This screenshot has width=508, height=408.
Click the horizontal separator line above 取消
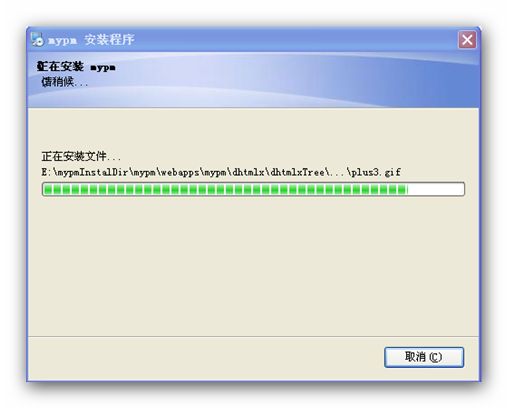point(253,337)
